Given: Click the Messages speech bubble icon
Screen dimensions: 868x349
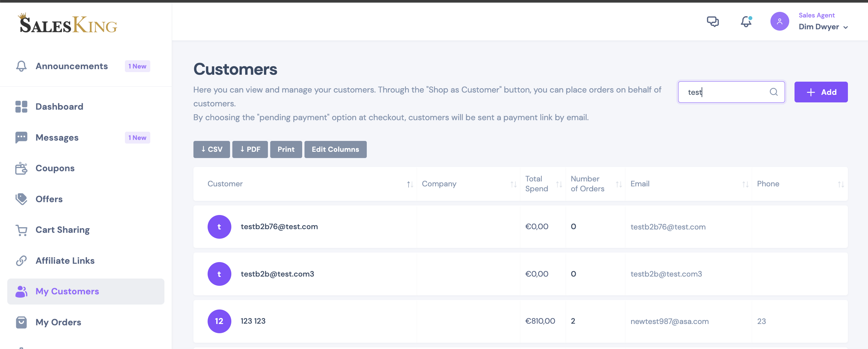Looking at the screenshot, I should 21,137.
